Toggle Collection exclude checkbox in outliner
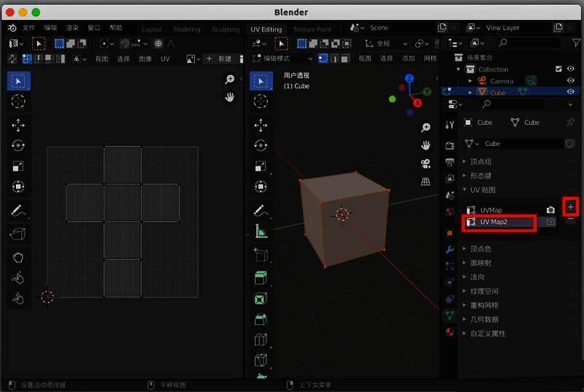 tap(558, 69)
